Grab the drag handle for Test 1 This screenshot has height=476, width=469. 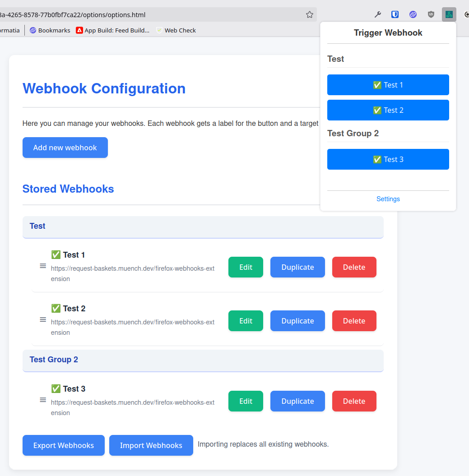coord(43,266)
